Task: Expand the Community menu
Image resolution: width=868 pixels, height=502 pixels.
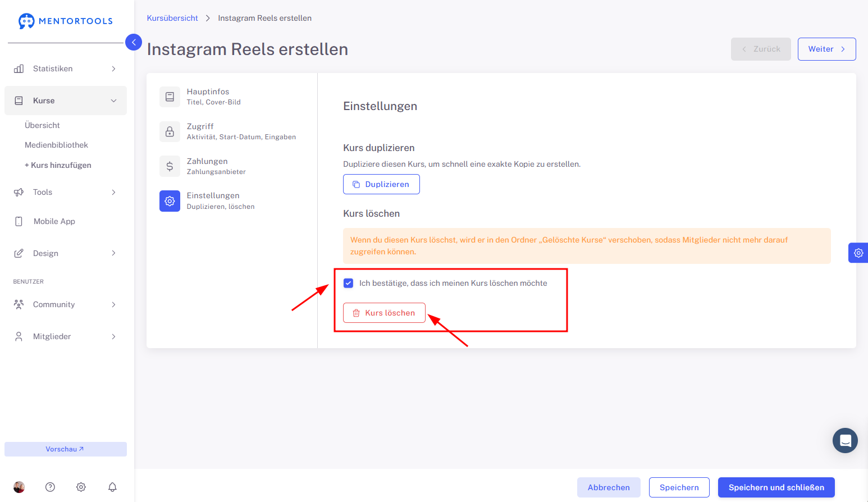Action: click(x=66, y=304)
